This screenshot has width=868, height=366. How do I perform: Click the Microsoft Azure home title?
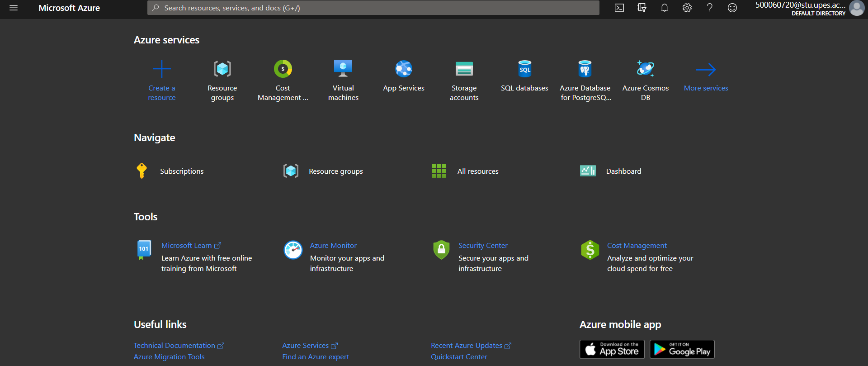(69, 8)
